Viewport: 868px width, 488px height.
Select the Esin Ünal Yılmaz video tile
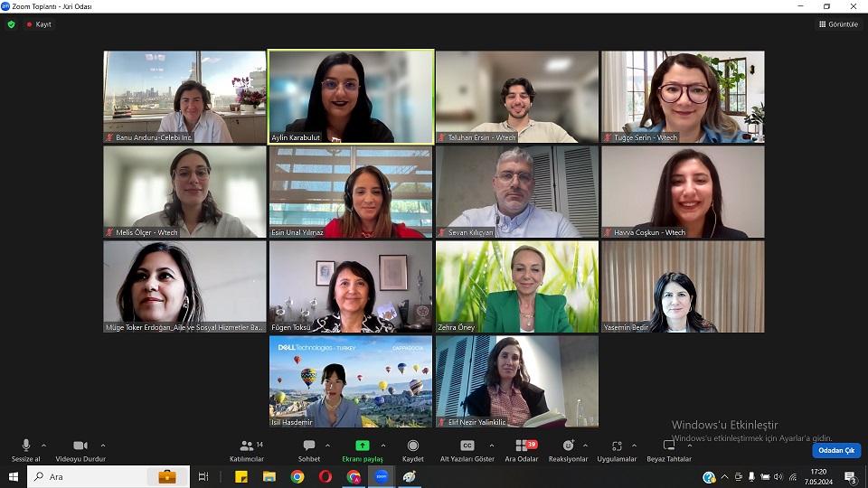(351, 192)
